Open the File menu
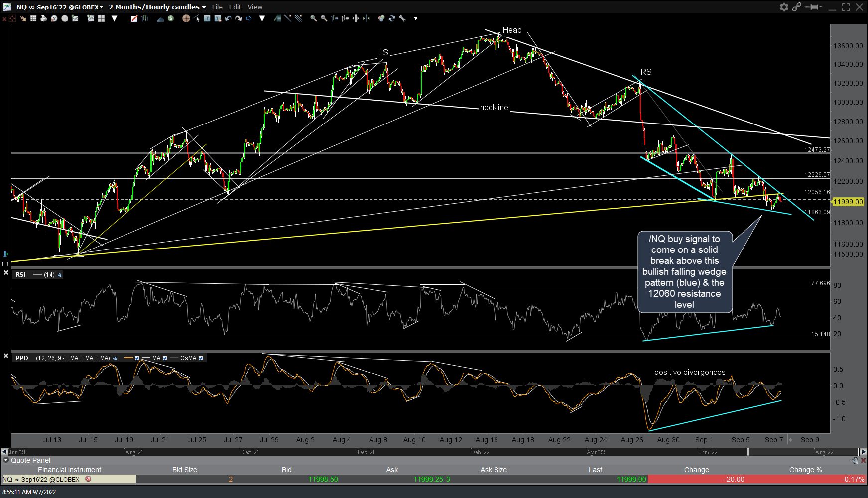The height and width of the screenshot is (498, 868). (217, 7)
